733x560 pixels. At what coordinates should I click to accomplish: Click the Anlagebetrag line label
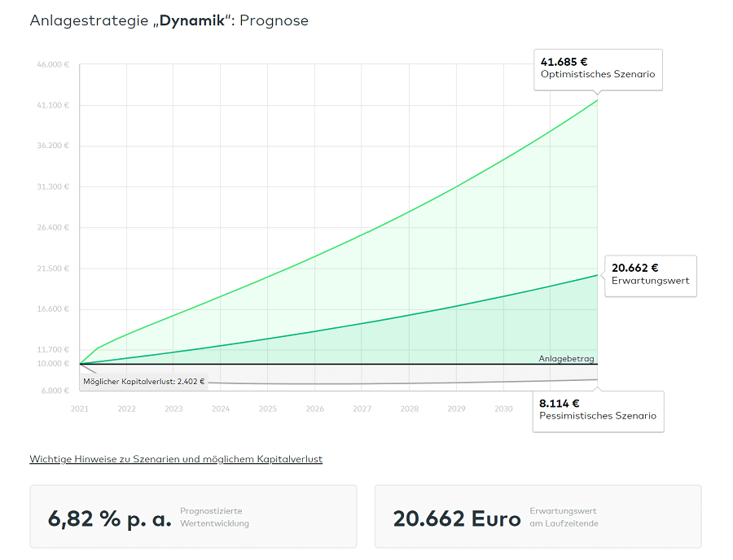coord(566,359)
